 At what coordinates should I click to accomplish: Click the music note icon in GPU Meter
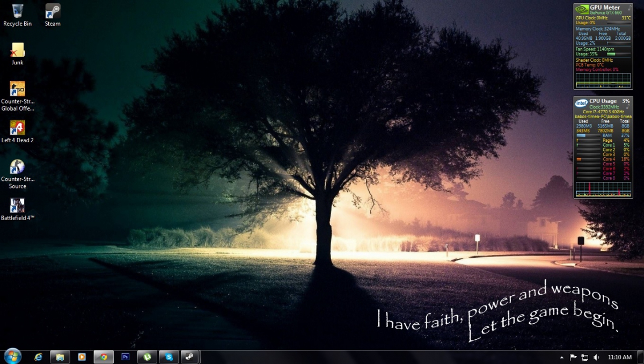point(629,8)
